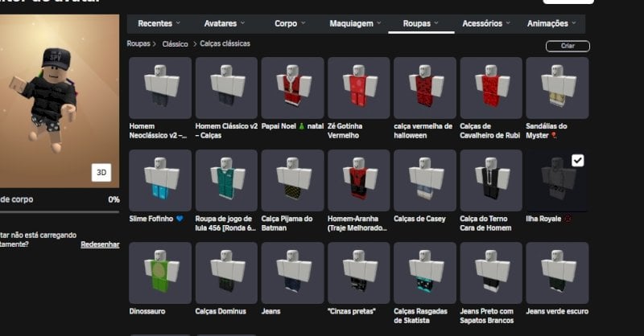The height and width of the screenshot is (336, 644).
Task: Select Calças de Cavalheiro de Rubi
Action: pyautogui.click(x=491, y=88)
